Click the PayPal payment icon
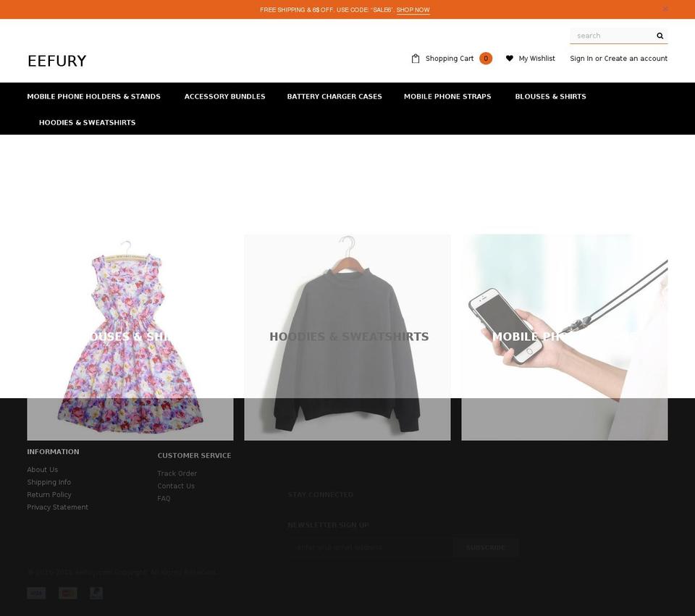This screenshot has height=616, width=695. pyautogui.click(x=96, y=593)
